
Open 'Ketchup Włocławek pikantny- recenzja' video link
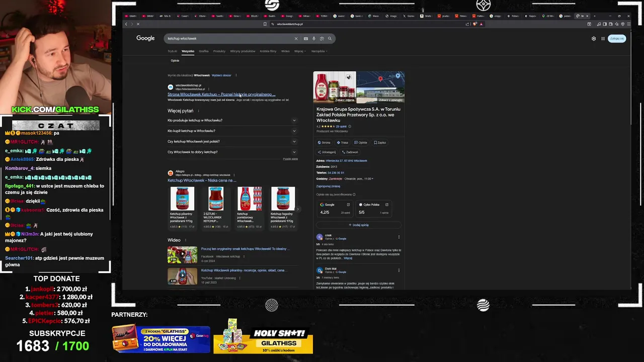coord(244,270)
